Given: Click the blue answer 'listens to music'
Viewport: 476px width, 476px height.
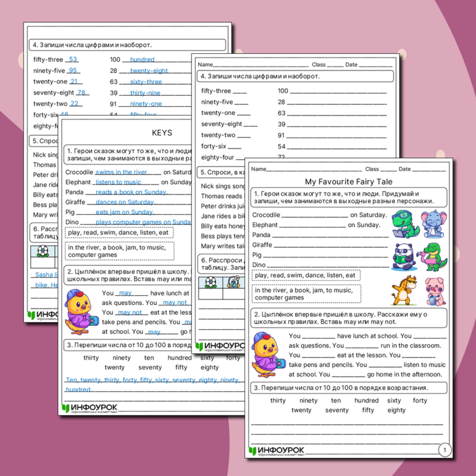Looking at the screenshot, I should (119, 182).
